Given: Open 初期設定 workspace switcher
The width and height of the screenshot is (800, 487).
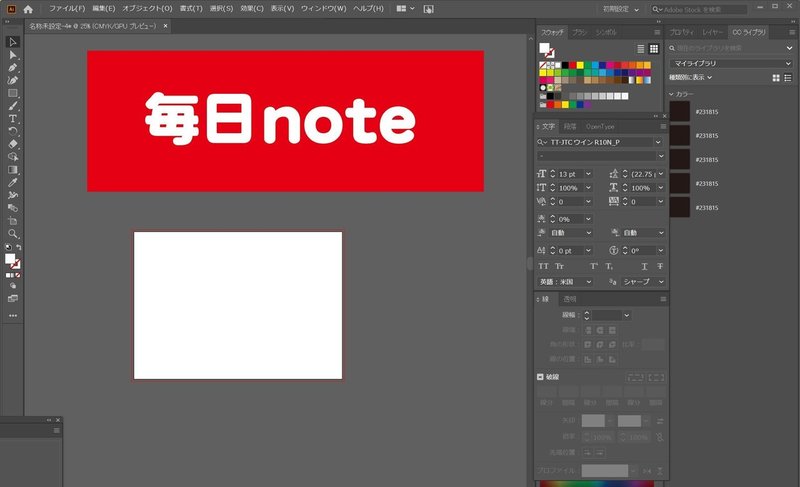Looking at the screenshot, I should click(x=620, y=9).
